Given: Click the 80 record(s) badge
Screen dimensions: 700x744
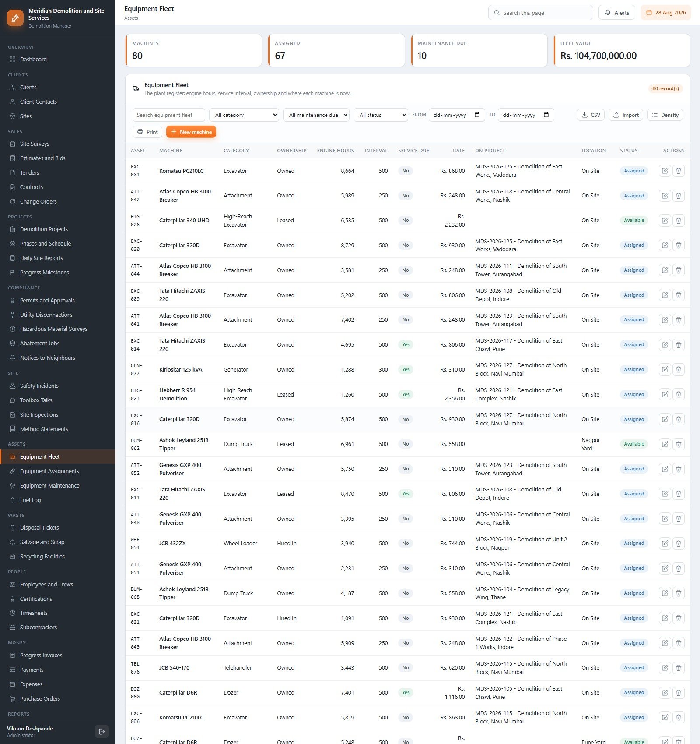Looking at the screenshot, I should pos(665,88).
